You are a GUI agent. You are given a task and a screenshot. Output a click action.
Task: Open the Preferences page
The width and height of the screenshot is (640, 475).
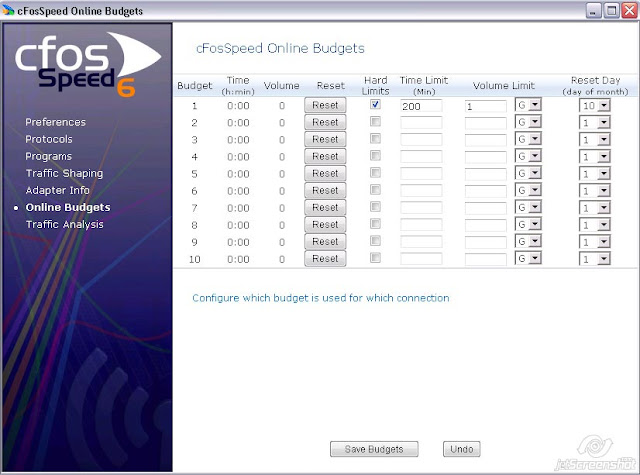pos(56,122)
